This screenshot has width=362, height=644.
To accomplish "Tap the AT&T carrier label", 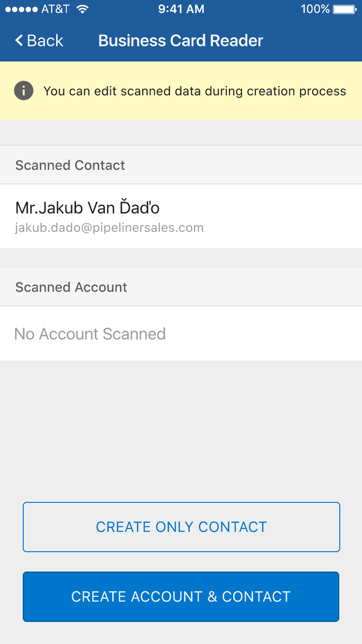I will pos(55,9).
